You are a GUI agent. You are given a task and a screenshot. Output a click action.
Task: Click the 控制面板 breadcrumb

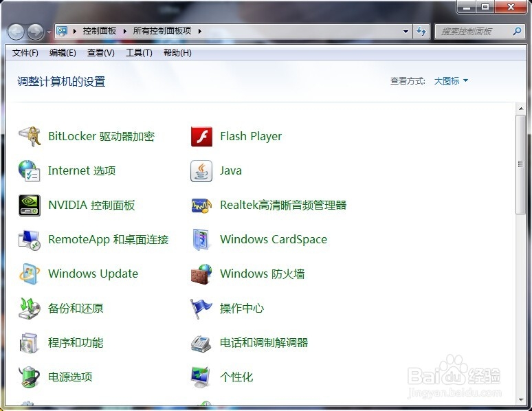tap(100, 31)
